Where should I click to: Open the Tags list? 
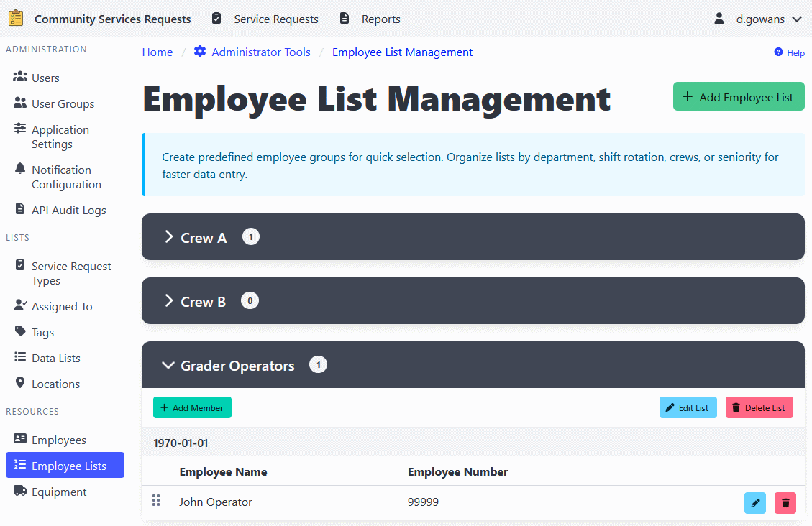point(42,331)
